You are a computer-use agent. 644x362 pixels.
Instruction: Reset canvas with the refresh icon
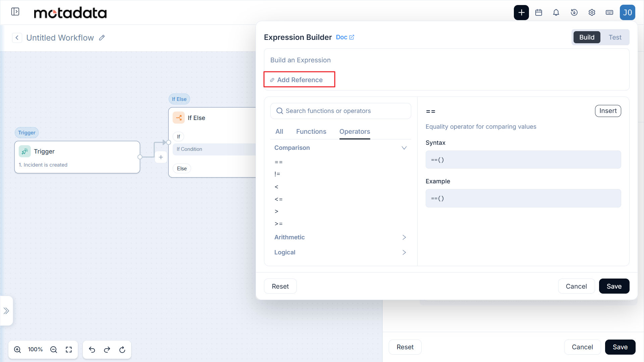[x=122, y=350]
